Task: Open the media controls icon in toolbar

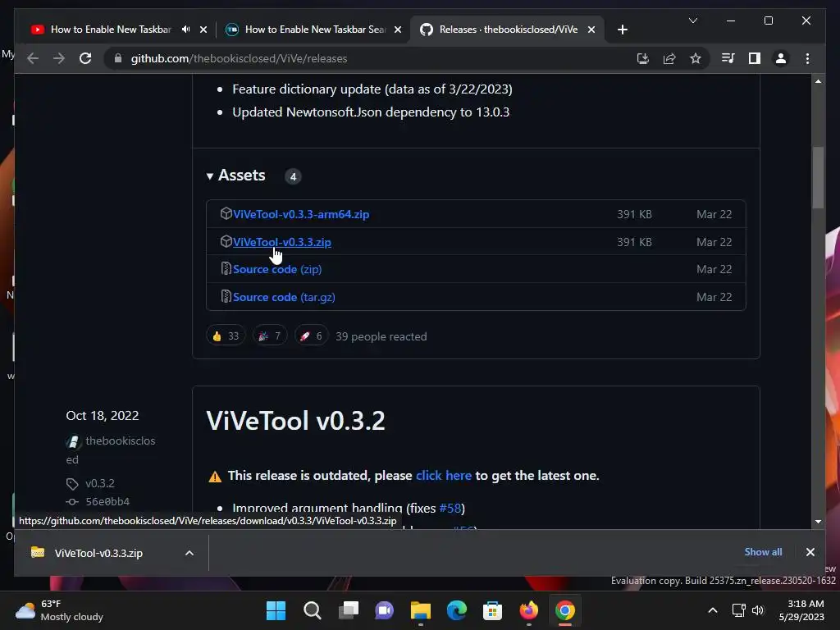Action: point(728,58)
